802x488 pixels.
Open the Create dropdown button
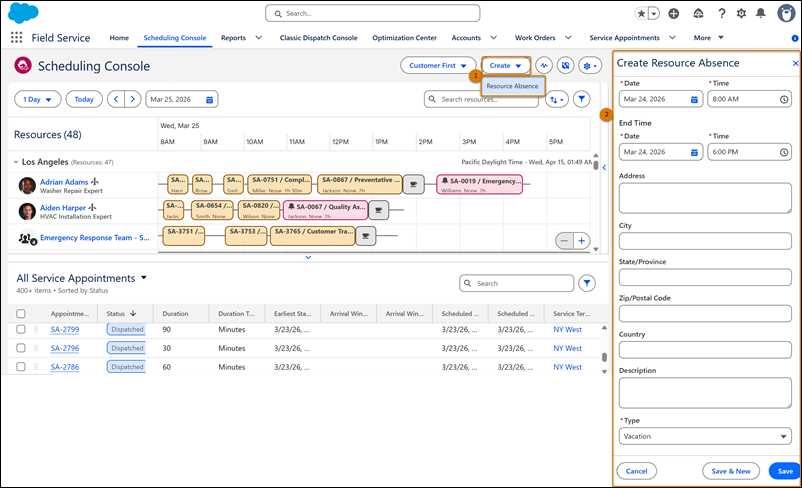(x=505, y=65)
